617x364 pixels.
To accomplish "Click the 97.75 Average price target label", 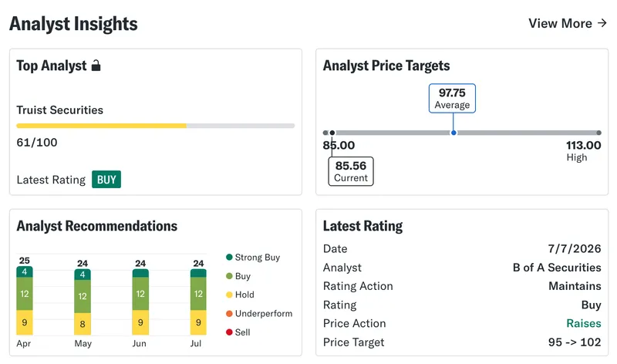I will 452,99.
